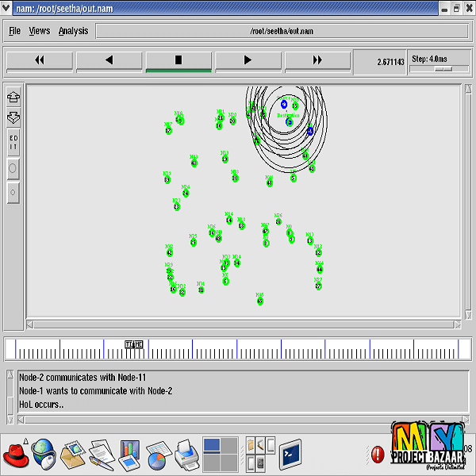Stop the animation playback
The width and height of the screenshot is (476, 476).
click(178, 60)
